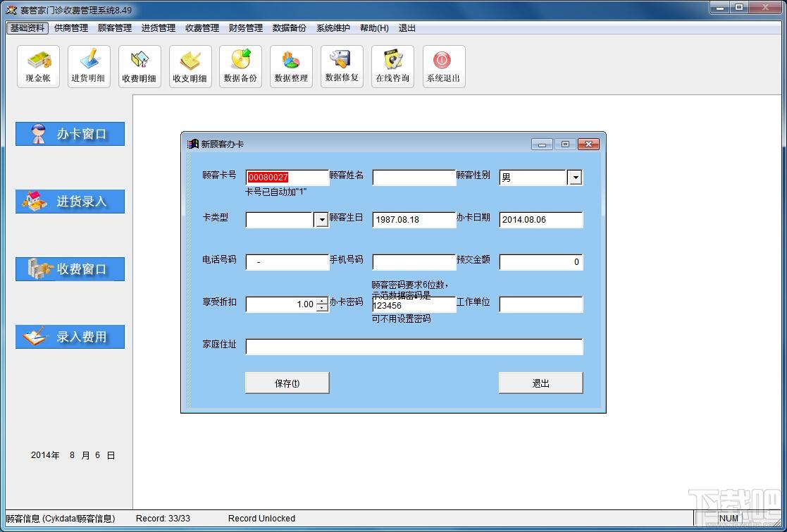
Task: Click the 顾客信息 status bar entry
Action: pyautogui.click(x=61, y=519)
